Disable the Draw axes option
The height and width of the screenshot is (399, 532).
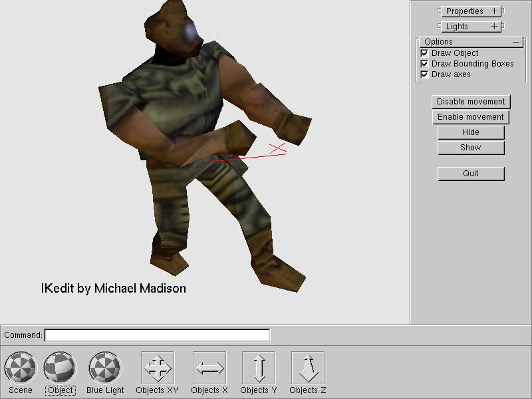[x=424, y=74]
